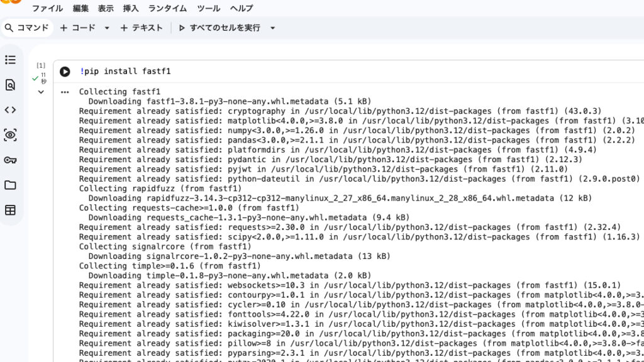The width and height of the screenshot is (644, 362).
Task: Open the ファイル menu
Action: tap(47, 8)
